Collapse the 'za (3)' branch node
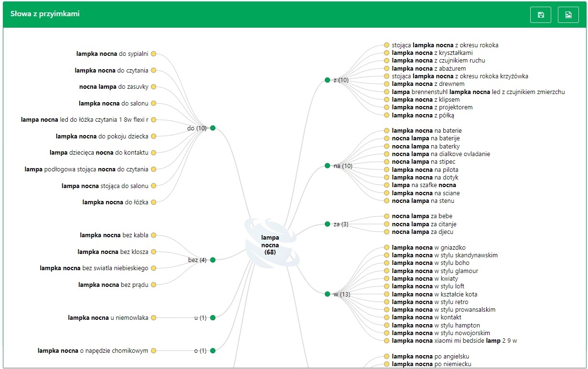 click(327, 224)
